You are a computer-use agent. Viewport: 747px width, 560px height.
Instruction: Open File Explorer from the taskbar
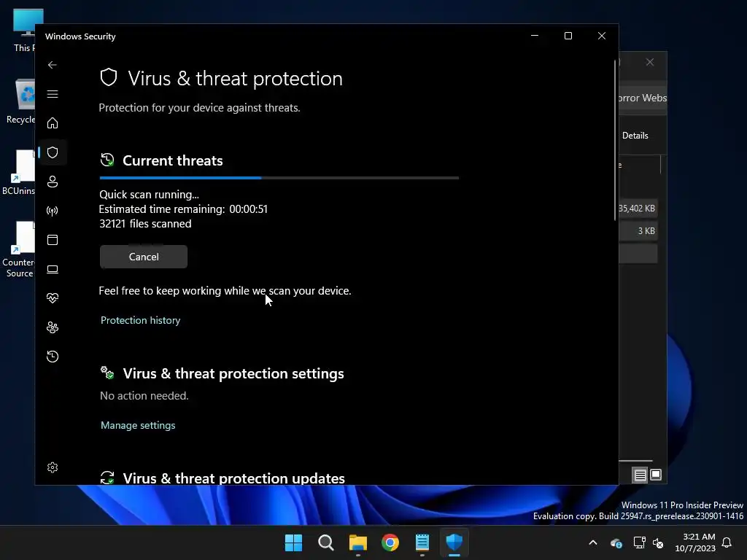[357, 542]
